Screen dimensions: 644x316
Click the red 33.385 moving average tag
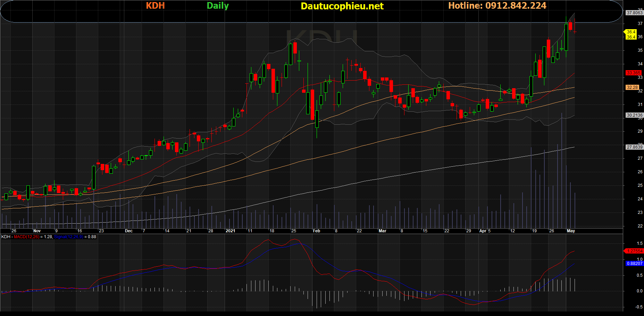pos(634,73)
